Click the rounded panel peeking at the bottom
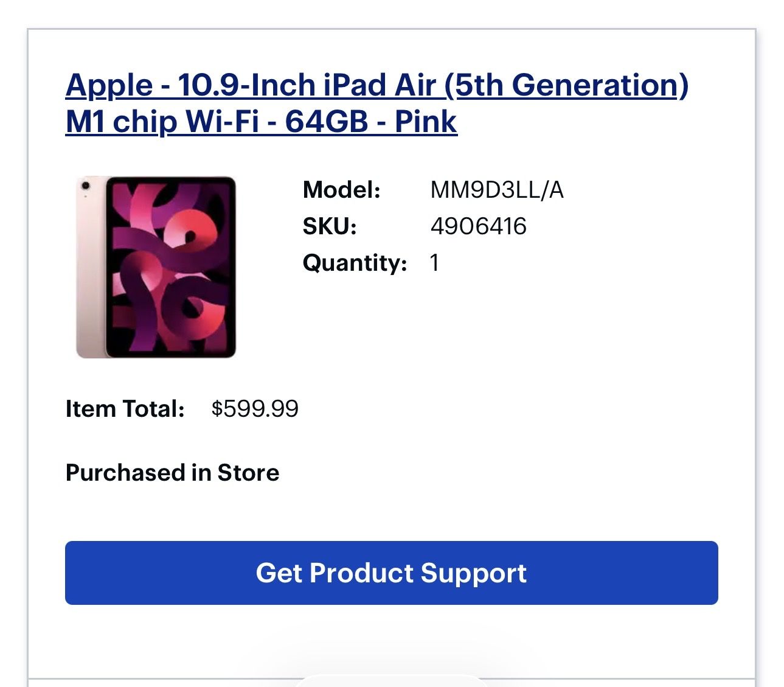The width and height of the screenshot is (784, 687). pos(391,680)
